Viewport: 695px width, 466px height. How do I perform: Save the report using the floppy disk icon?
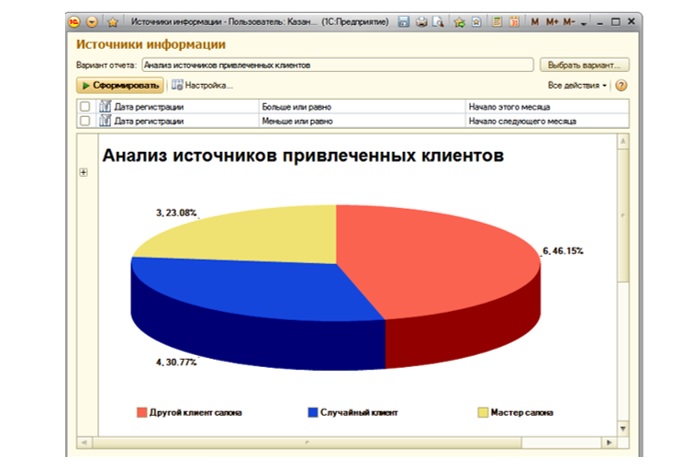pos(403,22)
